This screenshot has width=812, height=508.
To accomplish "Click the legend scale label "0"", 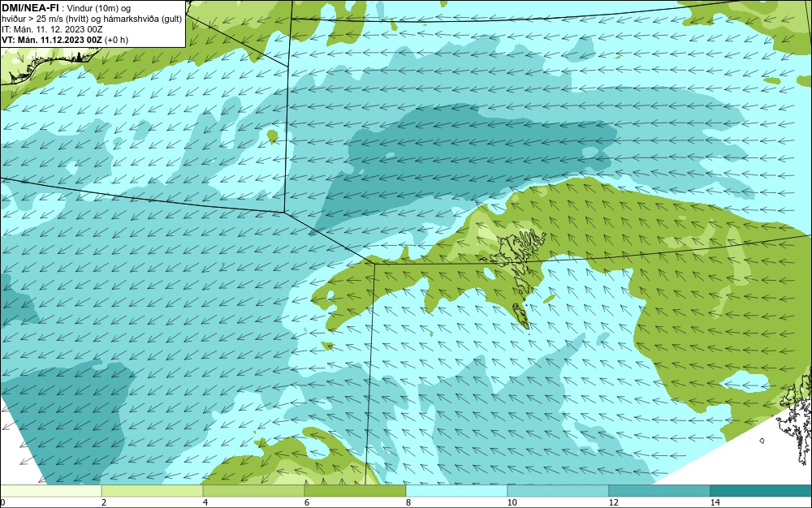I will point(2,503).
